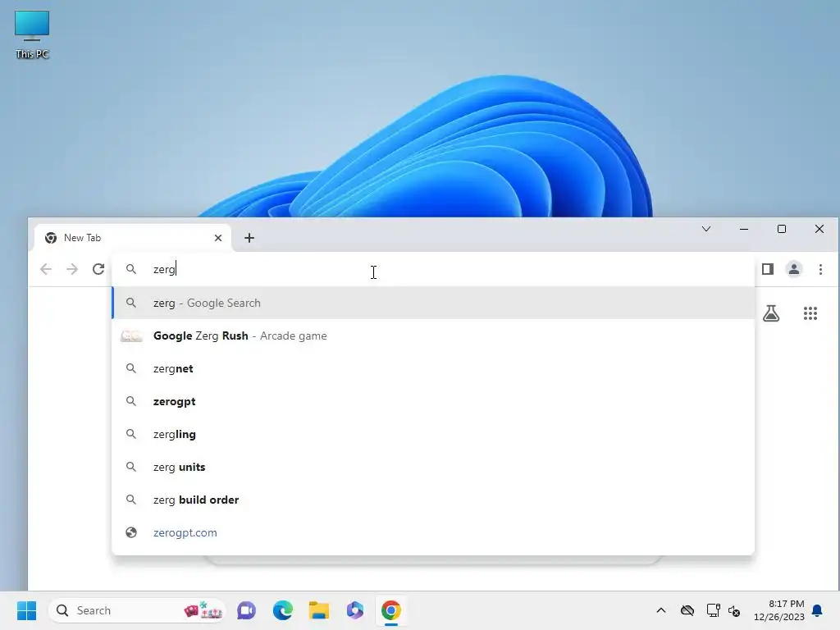Reload the current page
Screen dimensions: 840x630
98,269
